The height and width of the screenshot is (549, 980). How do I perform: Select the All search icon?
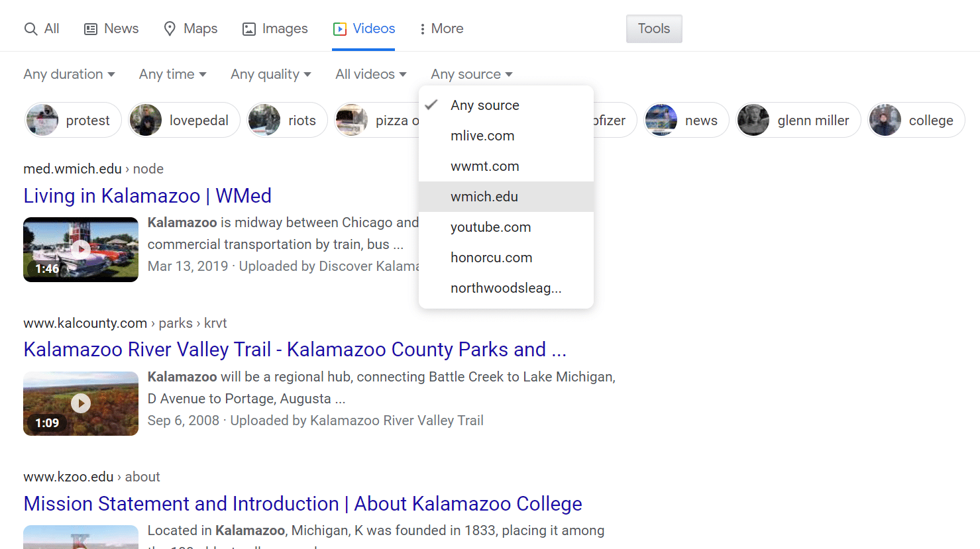click(x=30, y=28)
